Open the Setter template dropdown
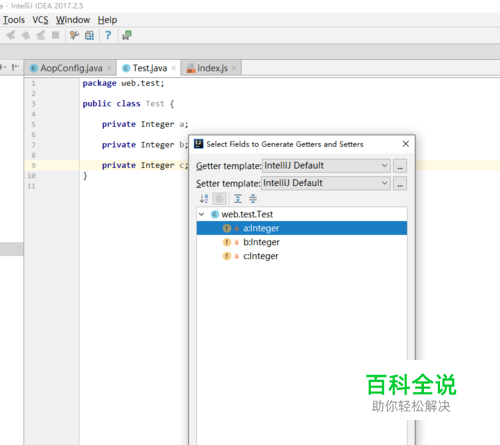Viewport: 500px width, 445px height. pyautogui.click(x=325, y=183)
